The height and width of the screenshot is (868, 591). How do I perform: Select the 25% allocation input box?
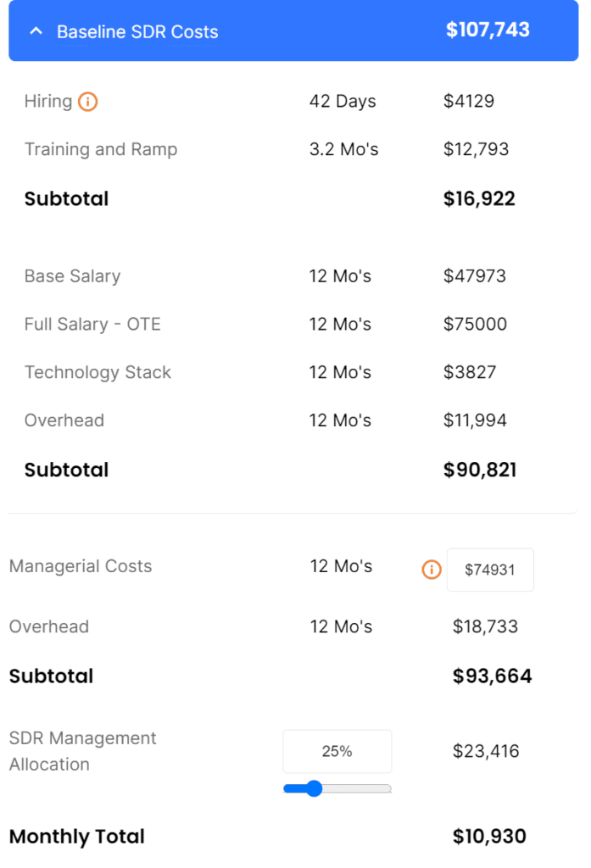click(x=337, y=751)
